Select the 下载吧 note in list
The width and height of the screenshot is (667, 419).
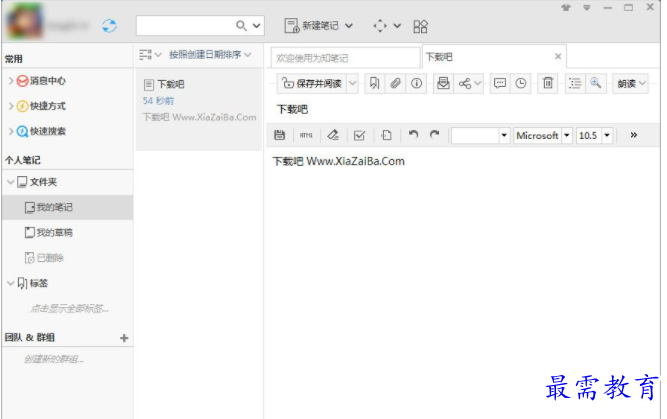click(199, 109)
